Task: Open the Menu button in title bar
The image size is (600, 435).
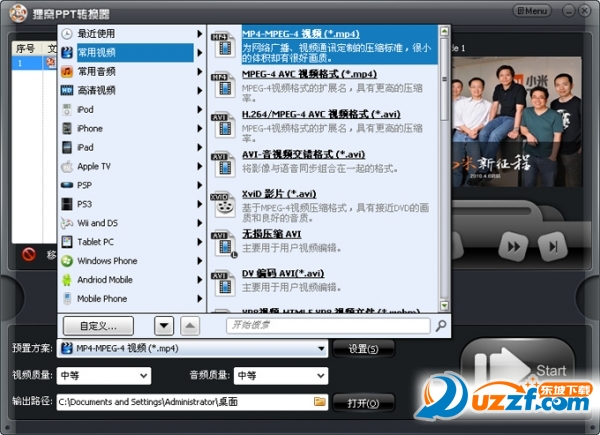Action: [532, 11]
